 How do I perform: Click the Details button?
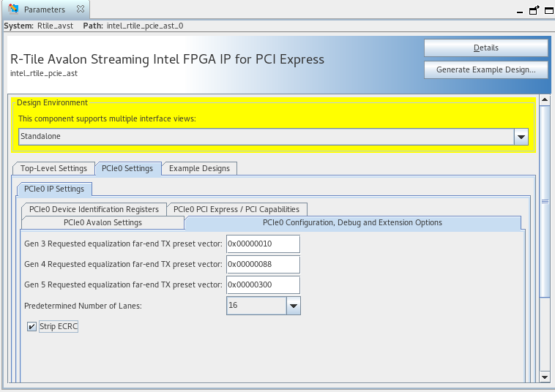485,48
